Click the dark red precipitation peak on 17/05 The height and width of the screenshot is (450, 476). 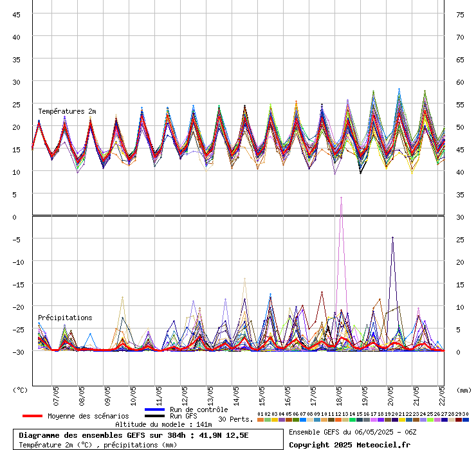click(x=322, y=292)
